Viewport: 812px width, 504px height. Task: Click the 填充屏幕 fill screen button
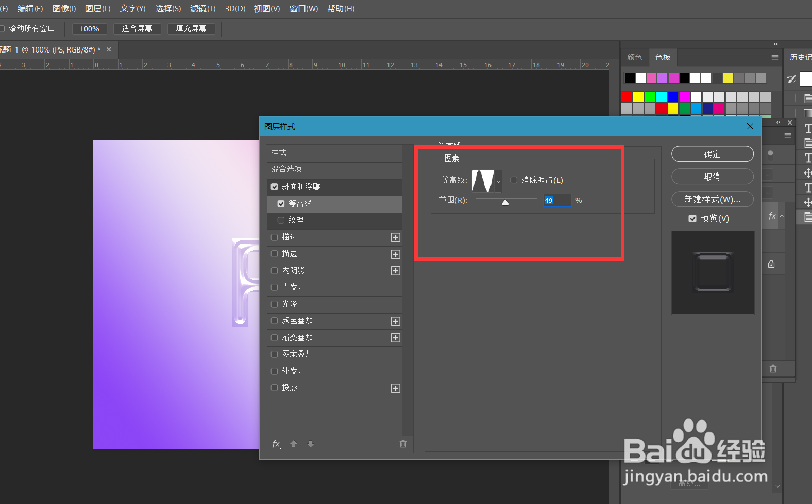tap(191, 29)
